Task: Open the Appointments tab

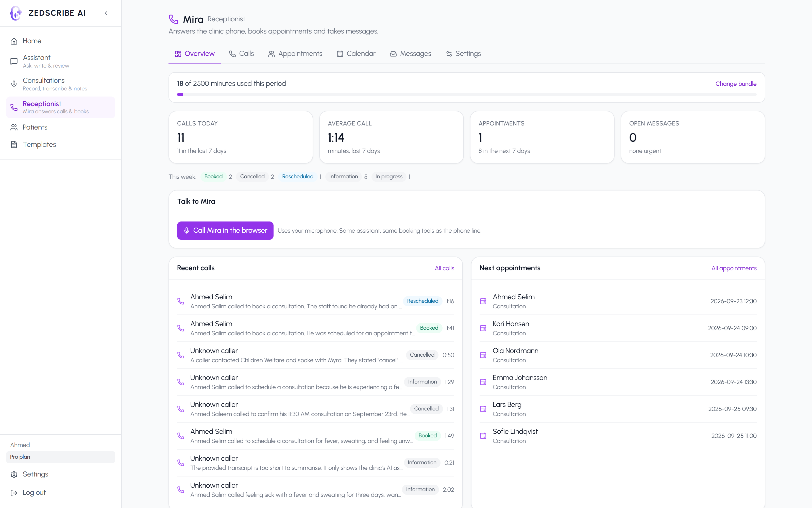Action: [x=295, y=54]
